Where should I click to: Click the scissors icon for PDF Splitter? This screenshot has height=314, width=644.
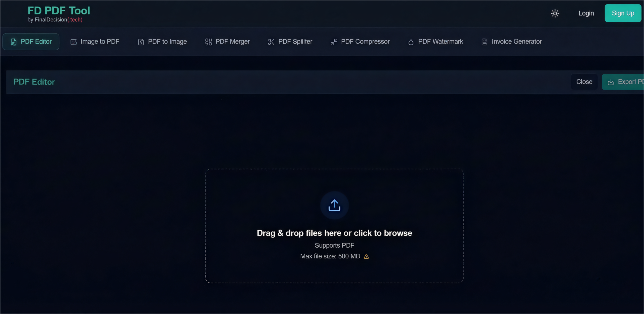pyautogui.click(x=271, y=42)
